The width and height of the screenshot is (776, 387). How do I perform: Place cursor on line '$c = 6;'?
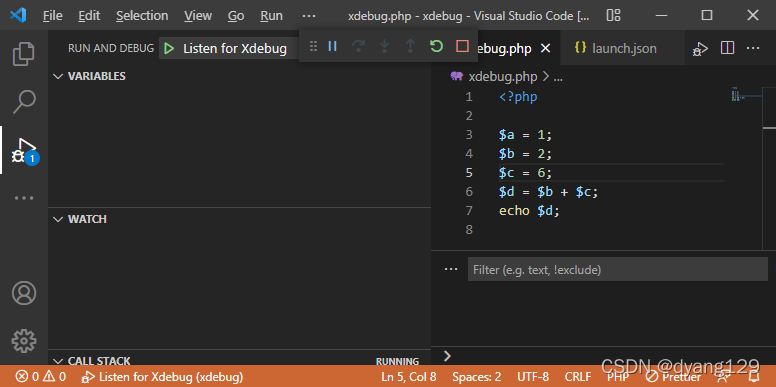coord(526,173)
